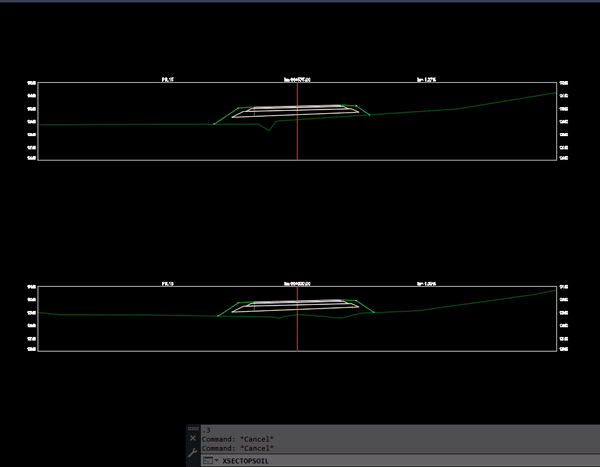
Task: Select the slope percentage label in upper section
Action: pyautogui.click(x=426, y=78)
